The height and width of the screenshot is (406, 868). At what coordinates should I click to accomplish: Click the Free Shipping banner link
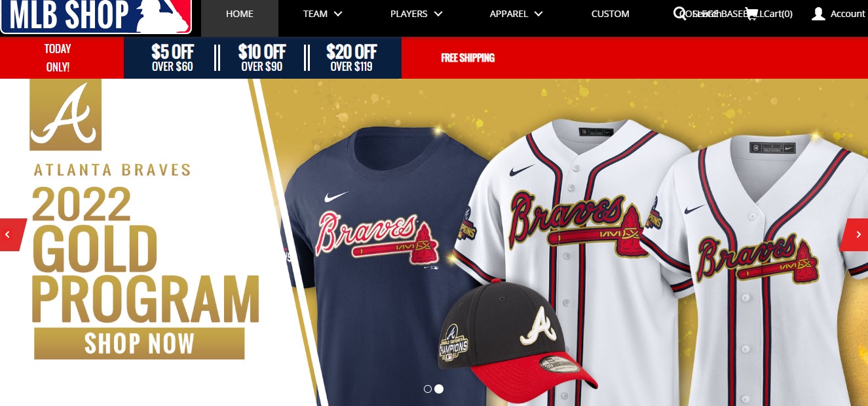468,58
